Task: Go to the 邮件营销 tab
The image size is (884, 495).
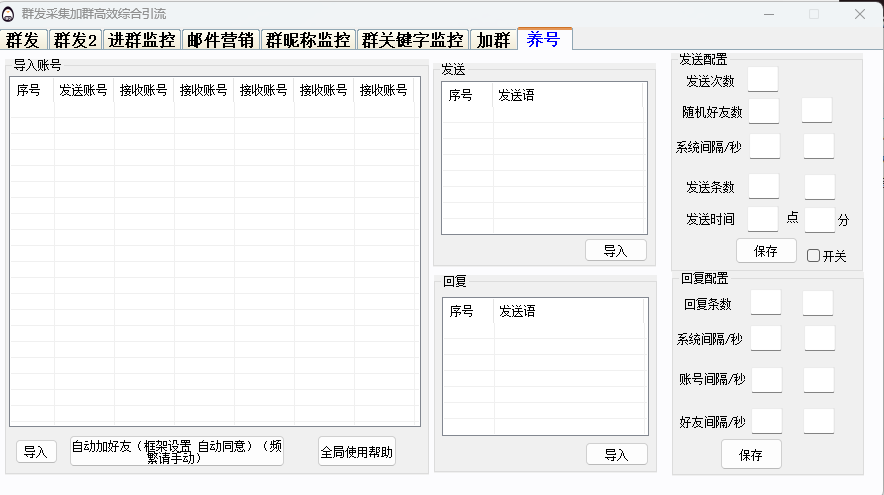Action: (220, 40)
